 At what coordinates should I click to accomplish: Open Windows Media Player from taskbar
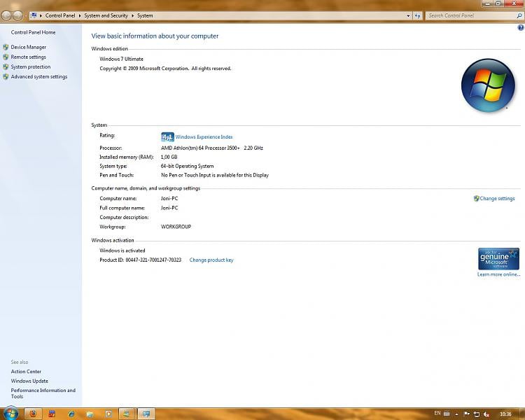(108, 414)
